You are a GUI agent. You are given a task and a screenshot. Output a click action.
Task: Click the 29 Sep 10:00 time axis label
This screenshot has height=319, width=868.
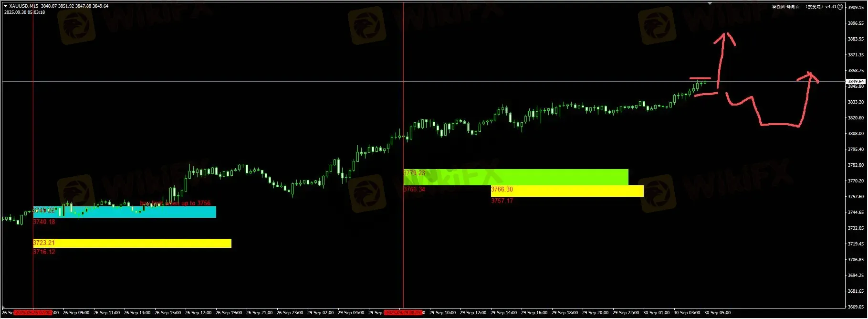442,313
